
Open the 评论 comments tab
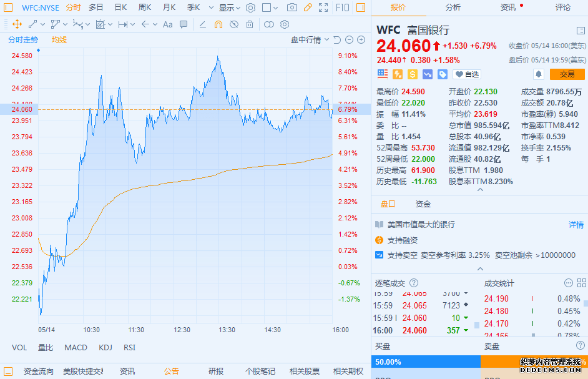[563, 7]
